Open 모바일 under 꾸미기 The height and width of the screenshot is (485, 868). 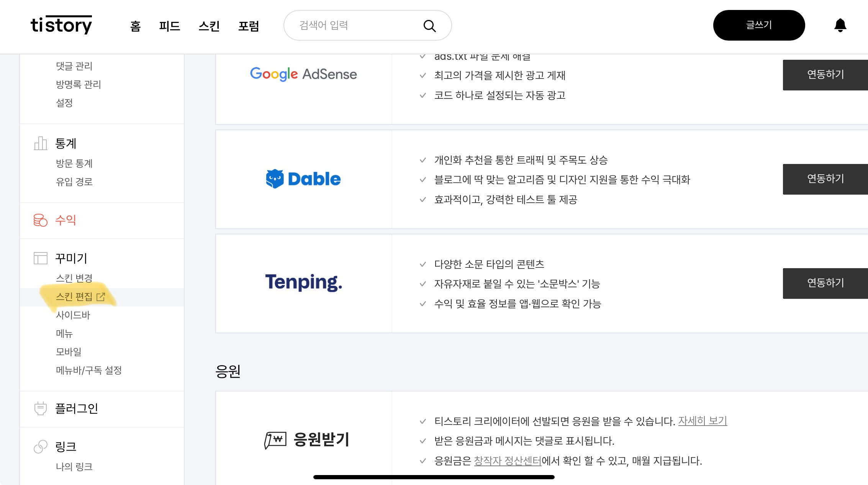tap(69, 352)
